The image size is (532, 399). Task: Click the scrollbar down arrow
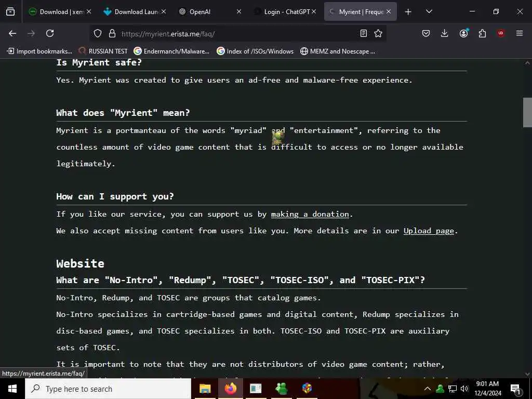[527, 374]
